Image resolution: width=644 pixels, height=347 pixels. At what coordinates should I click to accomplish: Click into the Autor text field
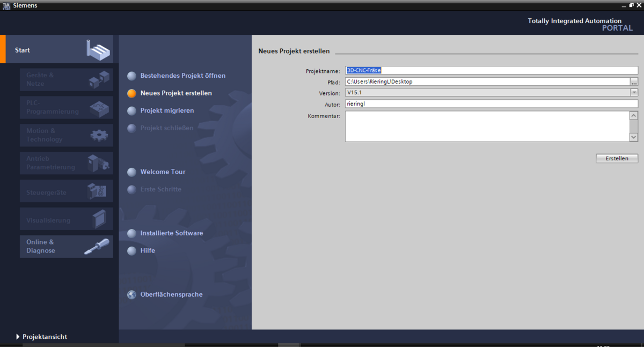[491, 104]
